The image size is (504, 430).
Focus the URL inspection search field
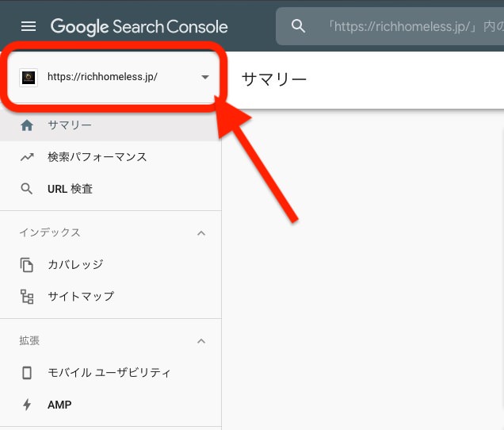[x=412, y=26]
